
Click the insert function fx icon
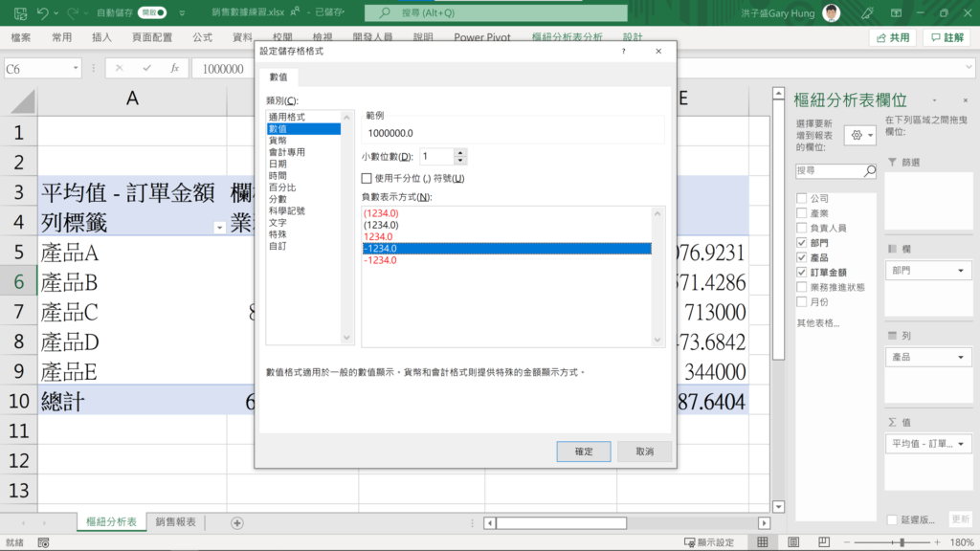point(175,68)
